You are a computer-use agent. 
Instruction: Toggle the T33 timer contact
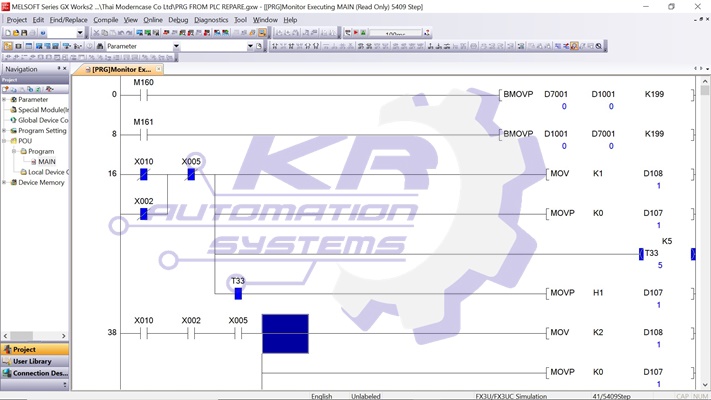pyautogui.click(x=238, y=293)
